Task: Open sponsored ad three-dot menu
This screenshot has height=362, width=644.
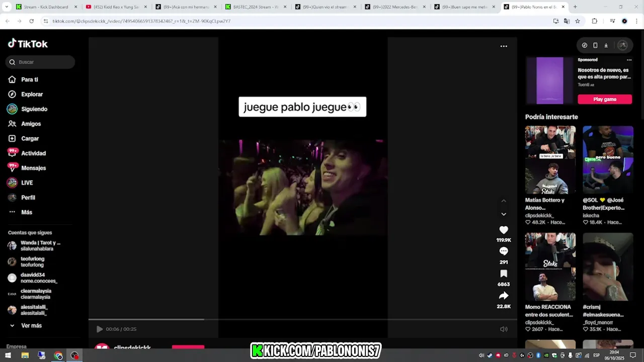Action: click(x=629, y=60)
